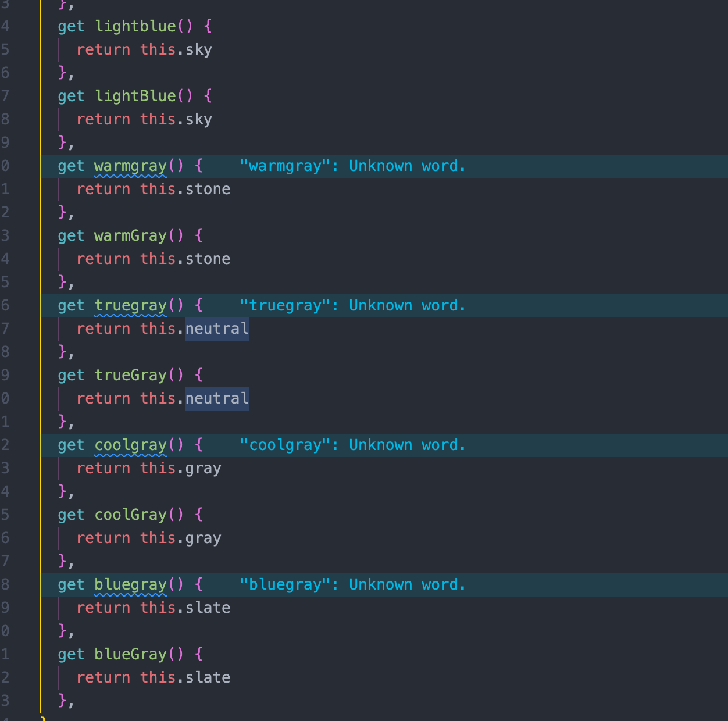Click the return keyword in coolGray getter

(104, 538)
